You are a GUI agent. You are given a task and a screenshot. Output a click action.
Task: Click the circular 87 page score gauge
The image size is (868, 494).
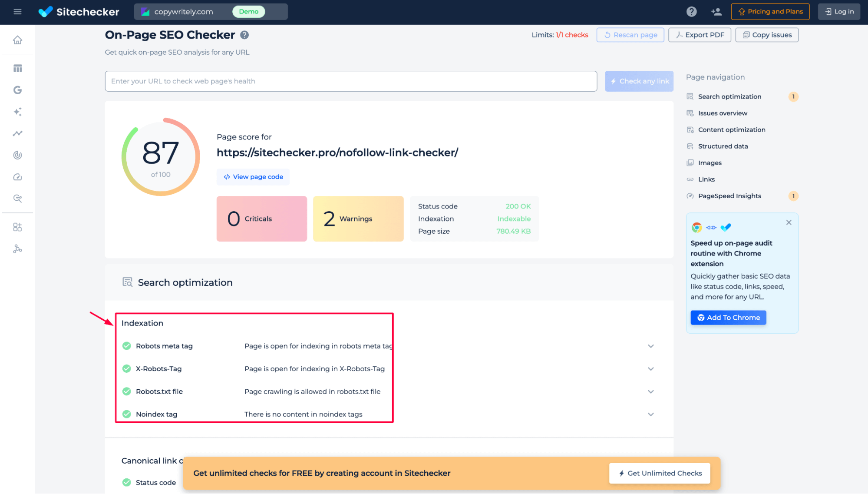(160, 156)
